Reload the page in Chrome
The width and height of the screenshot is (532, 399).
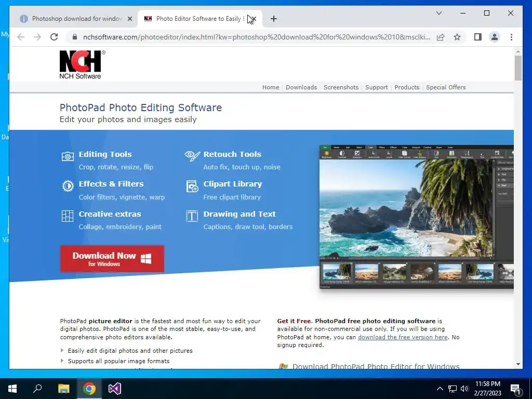[54, 37]
